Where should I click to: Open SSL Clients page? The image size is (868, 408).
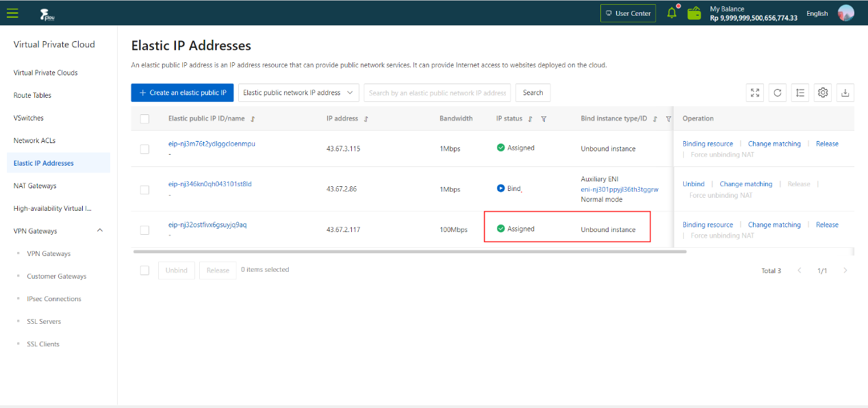(43, 344)
